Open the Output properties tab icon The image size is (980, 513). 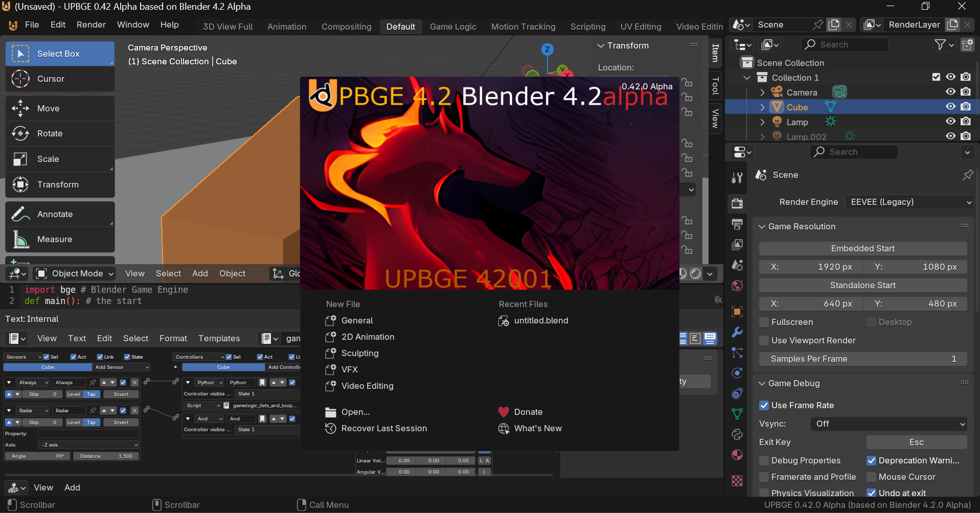737,224
